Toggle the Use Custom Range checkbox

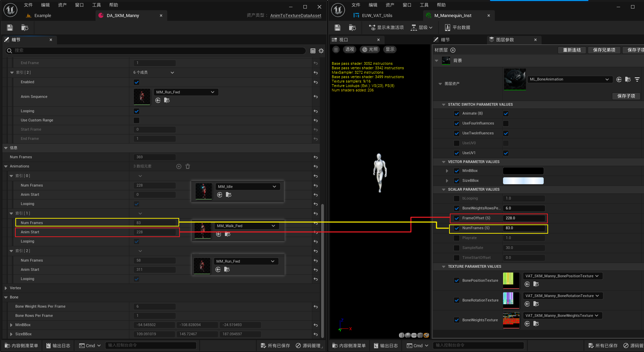pos(137,120)
